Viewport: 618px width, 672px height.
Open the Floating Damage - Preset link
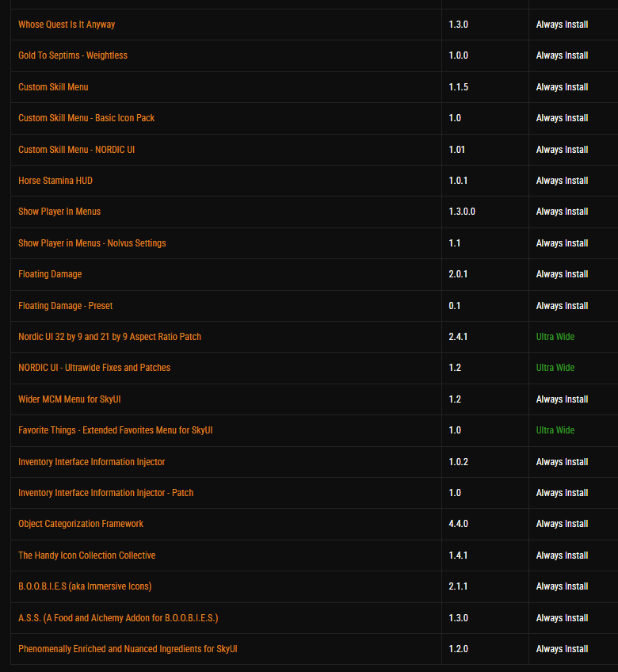coord(66,306)
